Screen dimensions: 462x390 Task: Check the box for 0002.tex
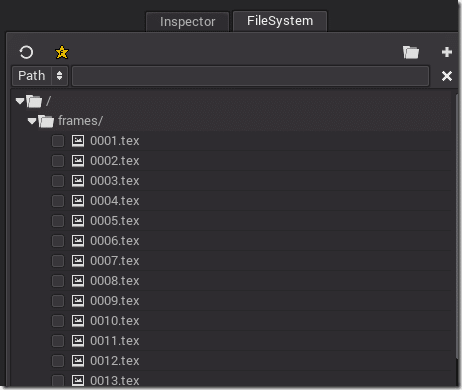58,161
